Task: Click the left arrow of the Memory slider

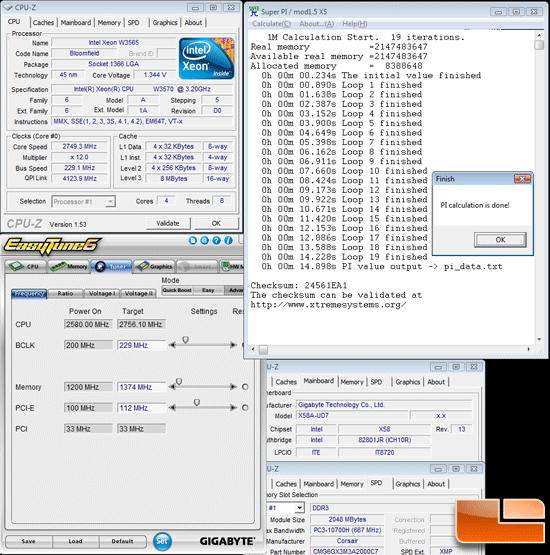Action: pos(172,387)
